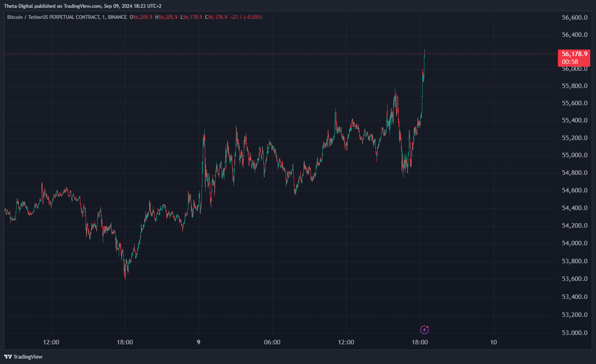The image size is (596, 364).
Task: Click the 54,800.0 price axis label
Action: pos(575,173)
